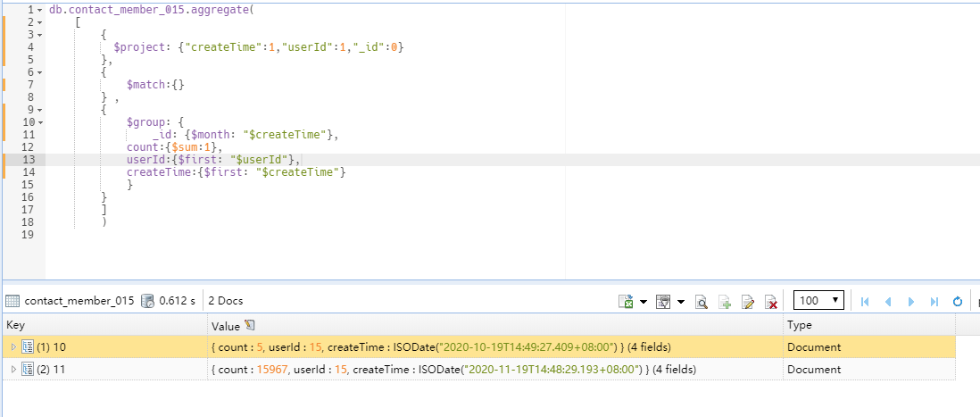This screenshot has height=417, width=980.
Task: Click the contact_member_015 label in results bar
Action: click(x=79, y=301)
